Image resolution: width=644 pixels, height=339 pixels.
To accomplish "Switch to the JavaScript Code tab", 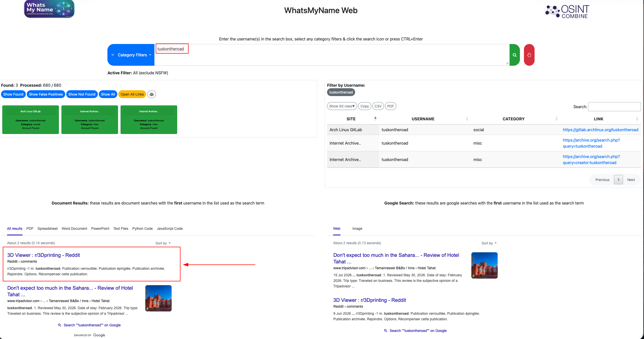I will [170, 229].
